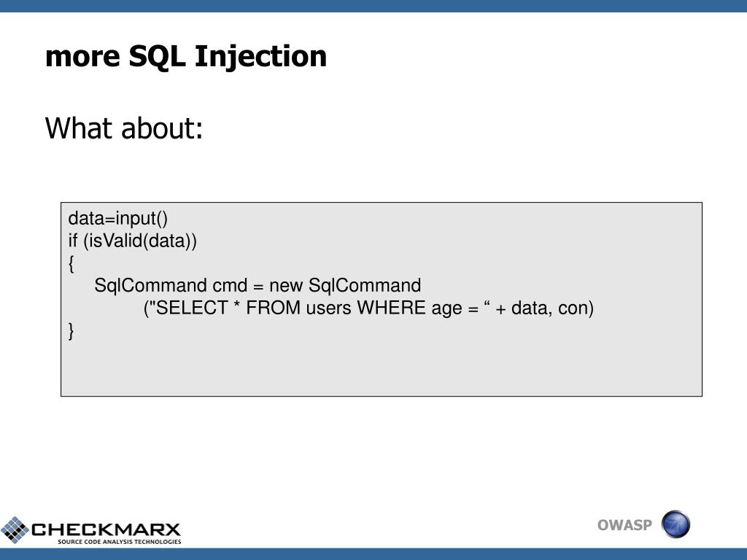The image size is (747, 560).
Task: Click the word 'Injection' in the title
Action: point(260,56)
